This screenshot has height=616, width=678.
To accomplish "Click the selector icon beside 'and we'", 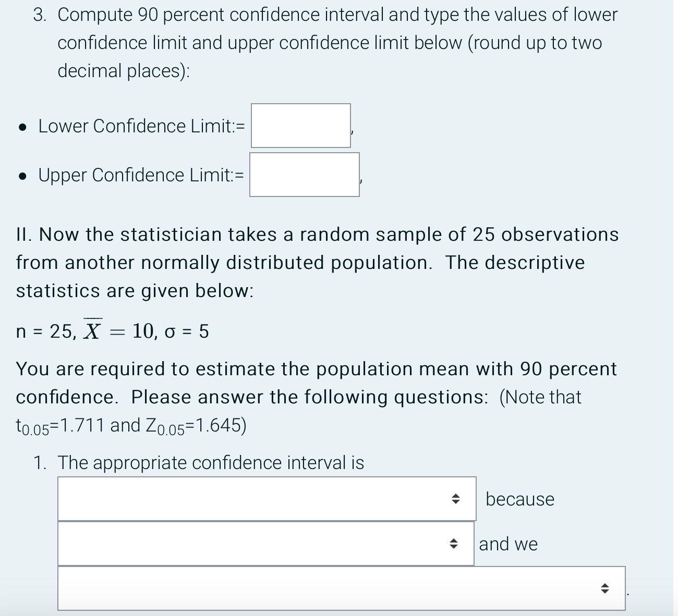I will [x=453, y=544].
